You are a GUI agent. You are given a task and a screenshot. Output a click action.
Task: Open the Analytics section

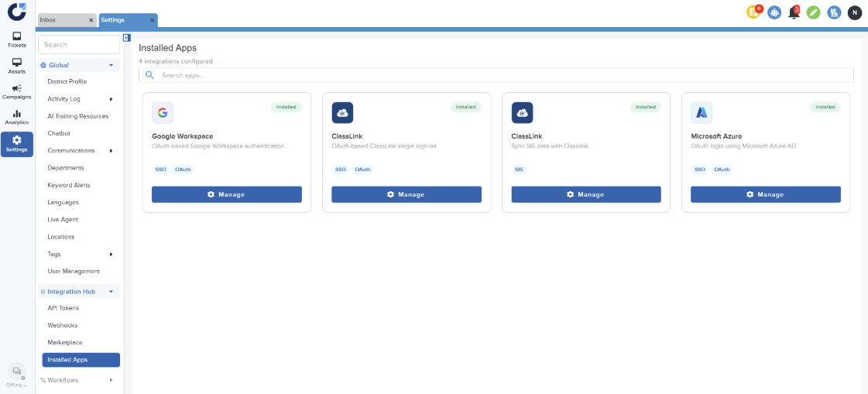(x=16, y=117)
